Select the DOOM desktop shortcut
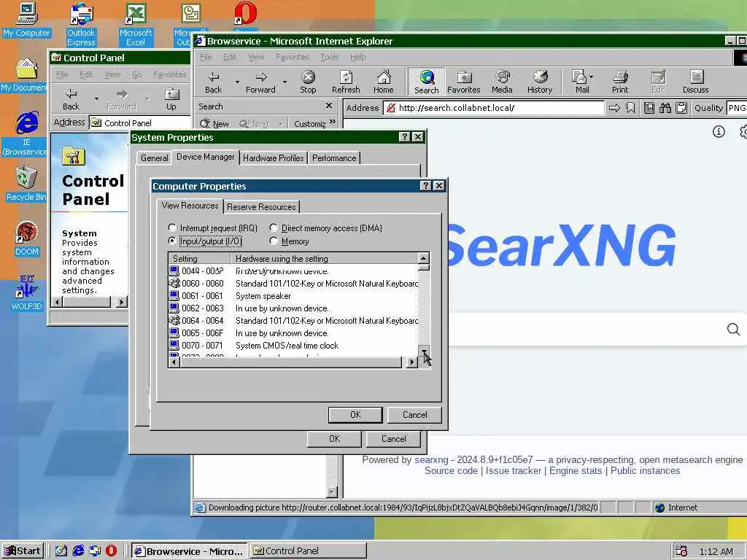The image size is (747, 560). 26,239
